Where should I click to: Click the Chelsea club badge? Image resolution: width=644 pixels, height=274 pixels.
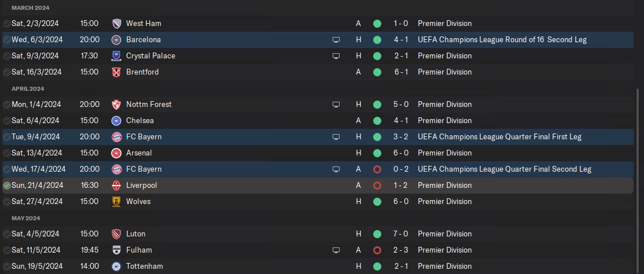116,121
